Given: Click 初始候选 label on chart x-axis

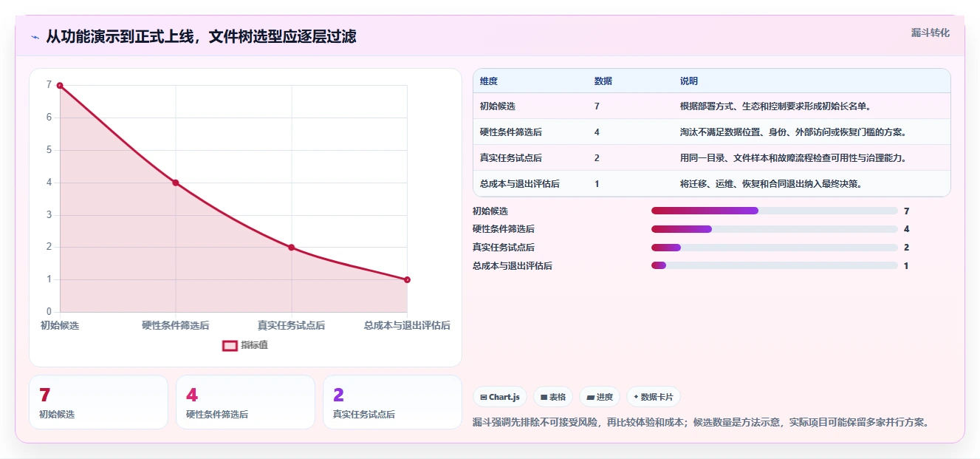Looking at the screenshot, I should point(60,325).
